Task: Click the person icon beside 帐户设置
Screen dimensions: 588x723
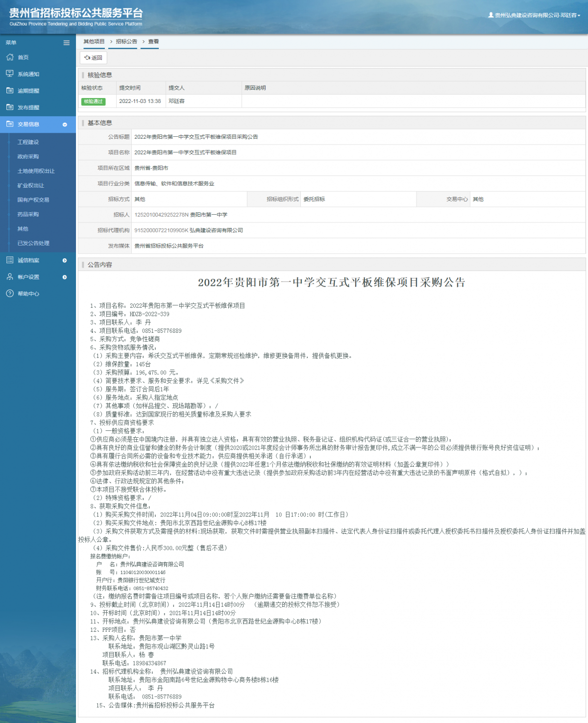Action: click(x=10, y=276)
